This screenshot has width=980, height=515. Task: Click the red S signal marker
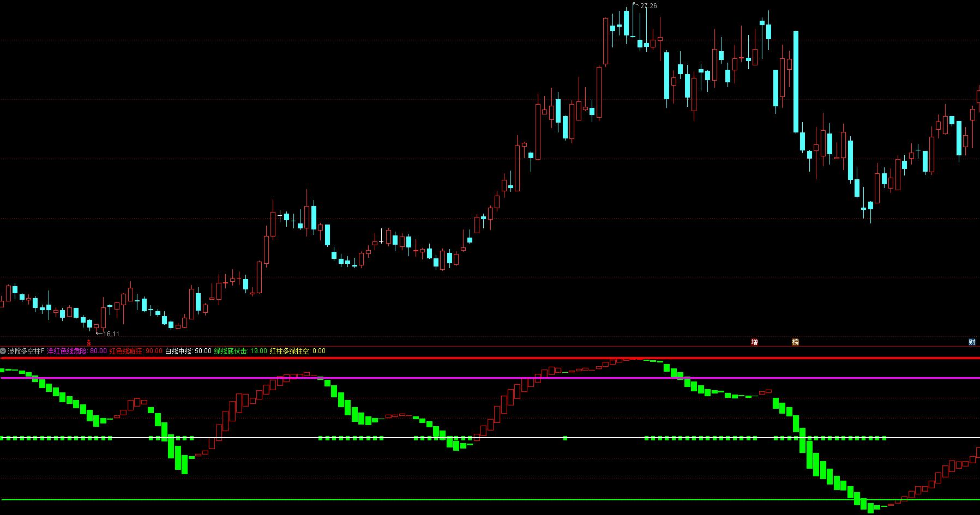tap(89, 343)
